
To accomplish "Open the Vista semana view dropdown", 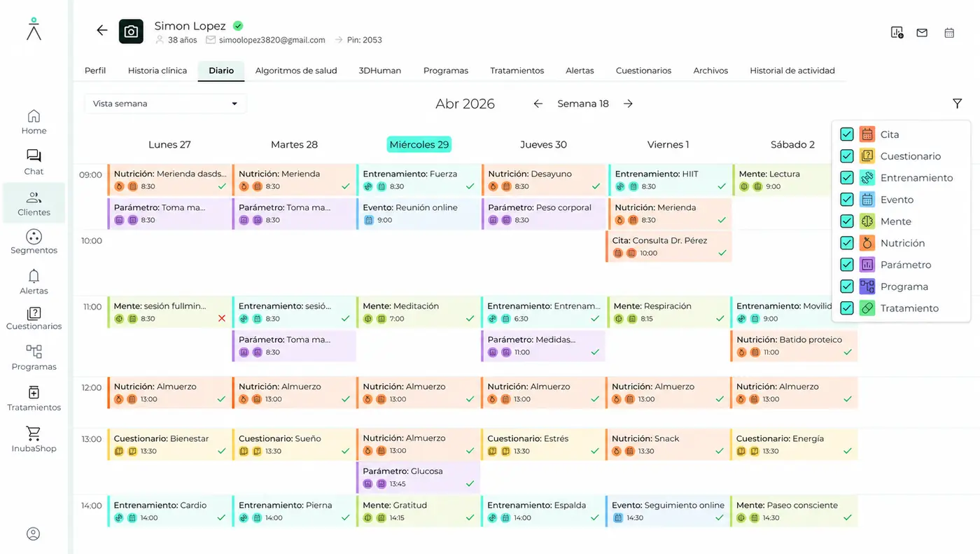I will click(165, 104).
